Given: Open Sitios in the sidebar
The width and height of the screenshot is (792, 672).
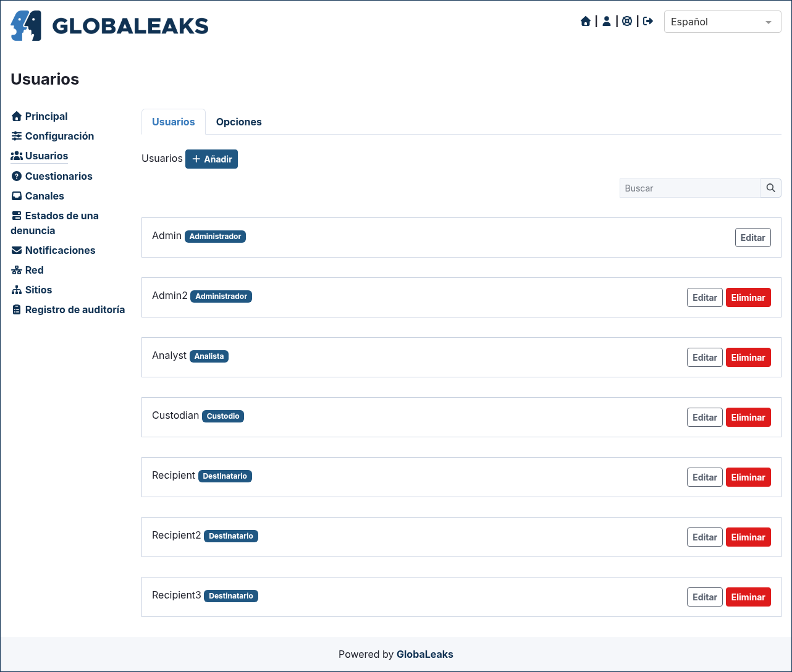Looking at the screenshot, I should click(32, 290).
